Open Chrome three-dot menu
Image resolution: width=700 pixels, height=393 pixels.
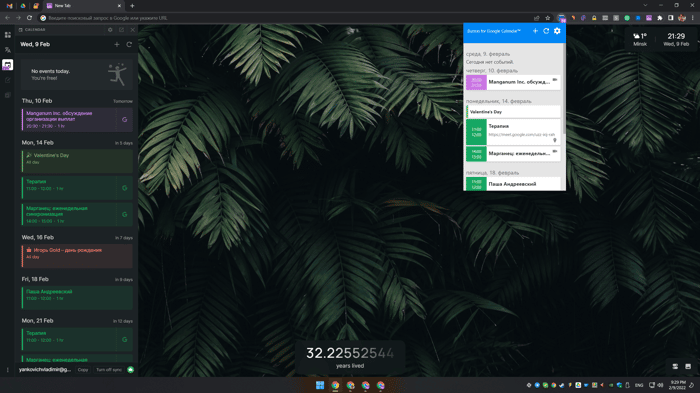(x=693, y=18)
